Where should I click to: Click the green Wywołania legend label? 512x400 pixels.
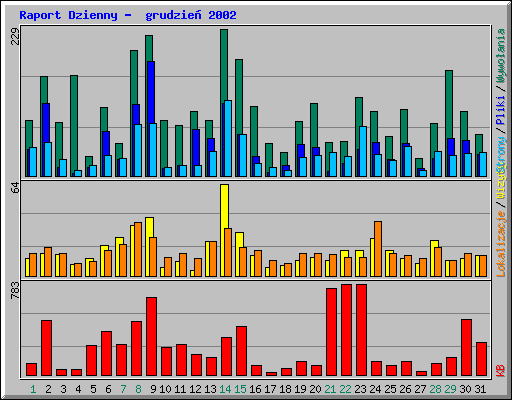[x=501, y=55]
